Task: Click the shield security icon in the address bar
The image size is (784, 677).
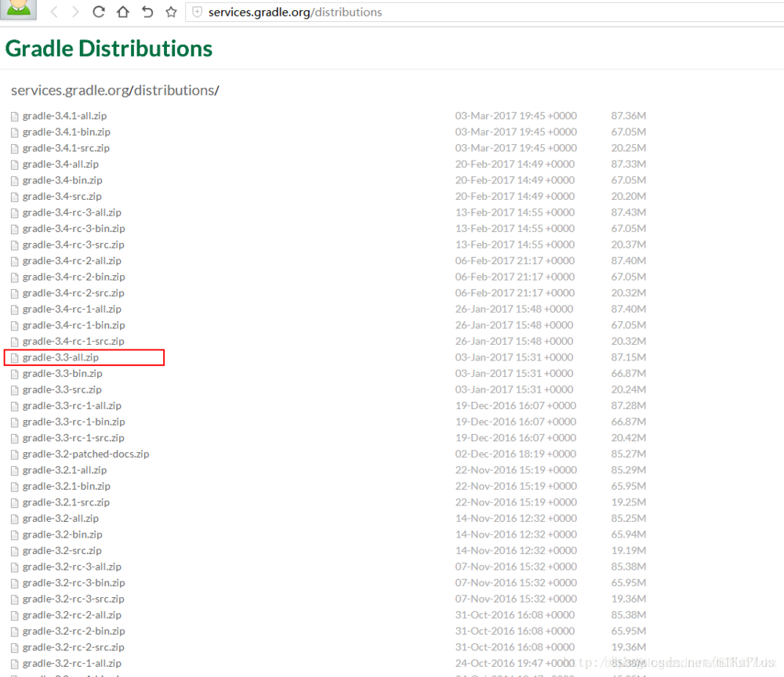Action: pyautogui.click(x=197, y=12)
